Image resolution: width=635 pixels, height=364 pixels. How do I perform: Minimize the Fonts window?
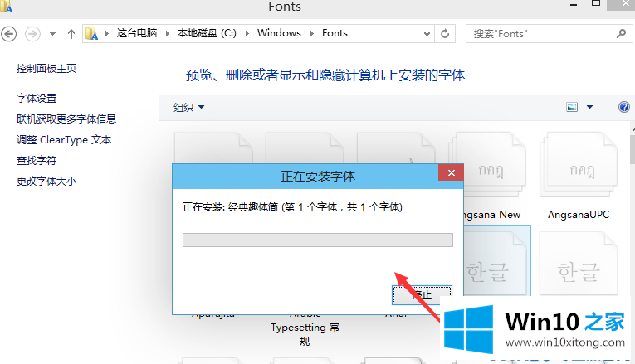(x=574, y=5)
